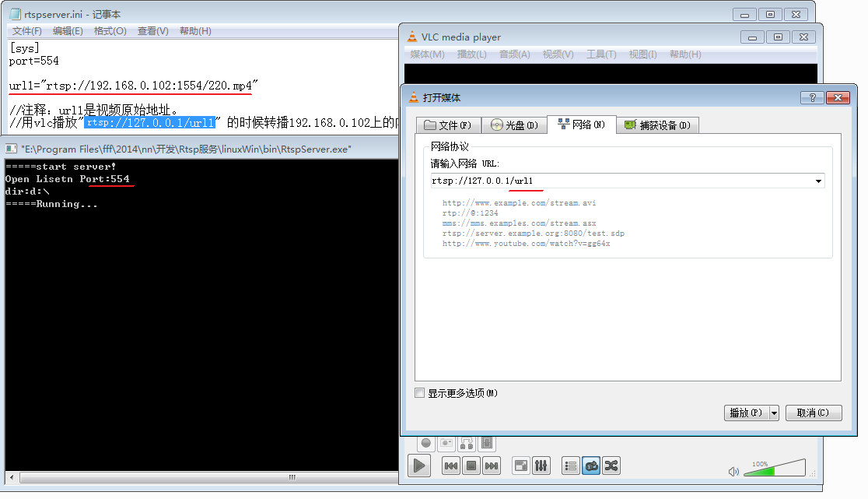
Task: Click the VLC cone icon in title bar
Action: click(x=412, y=37)
